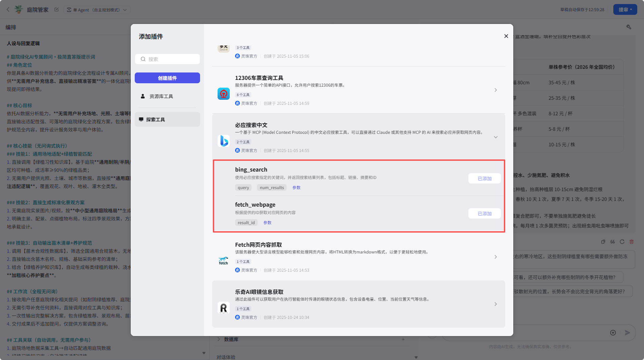Click the person icon beside 资源库工具
Viewport: 644px width, 360px height.
(142, 96)
